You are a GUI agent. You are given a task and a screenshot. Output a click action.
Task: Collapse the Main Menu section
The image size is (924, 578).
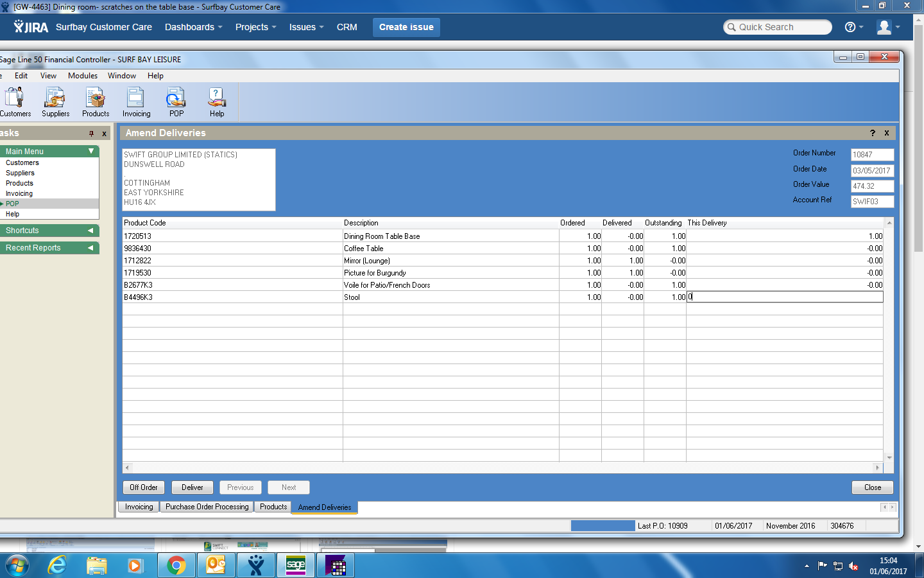91,151
